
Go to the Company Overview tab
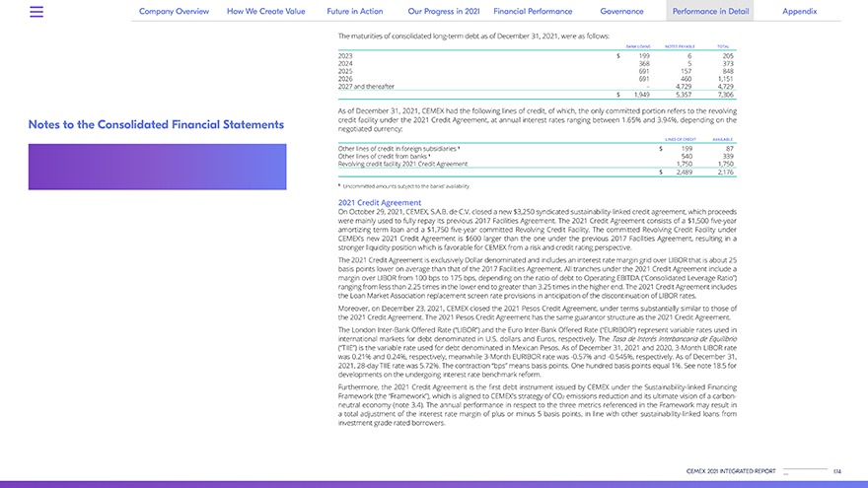(174, 12)
